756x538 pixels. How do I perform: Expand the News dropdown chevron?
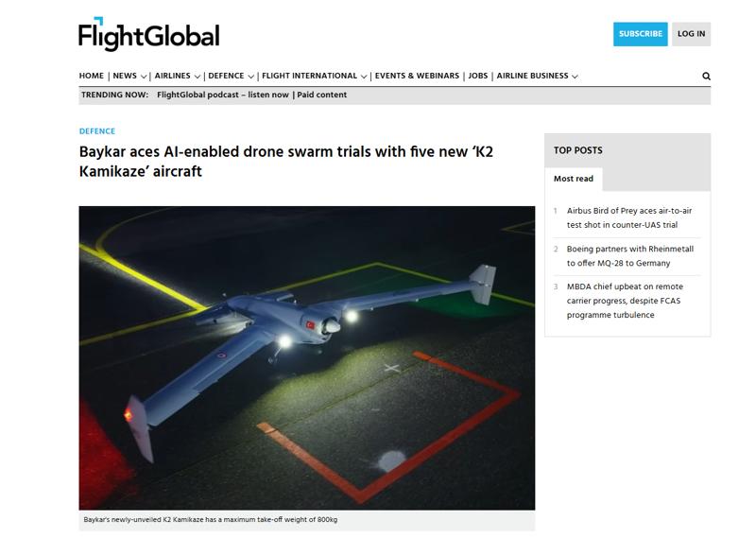pos(144,77)
